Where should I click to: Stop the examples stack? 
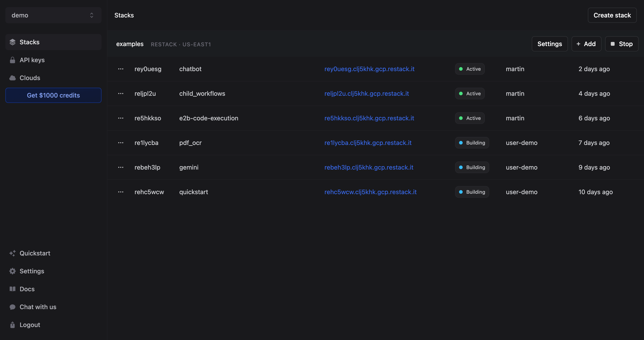click(x=621, y=44)
